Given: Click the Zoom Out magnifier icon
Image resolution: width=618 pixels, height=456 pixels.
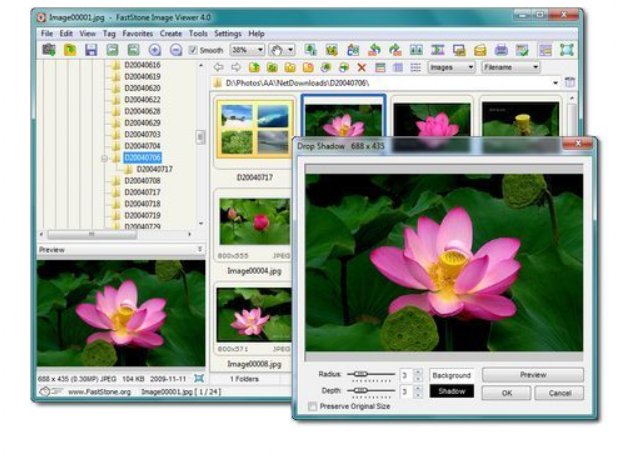Looking at the screenshot, I should (x=176, y=50).
